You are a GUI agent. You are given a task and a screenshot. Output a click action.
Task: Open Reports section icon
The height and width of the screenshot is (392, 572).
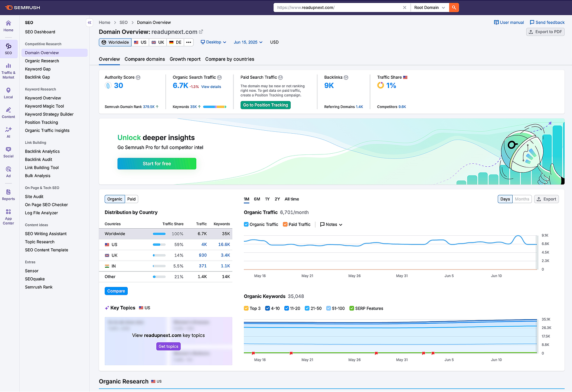(x=9, y=195)
